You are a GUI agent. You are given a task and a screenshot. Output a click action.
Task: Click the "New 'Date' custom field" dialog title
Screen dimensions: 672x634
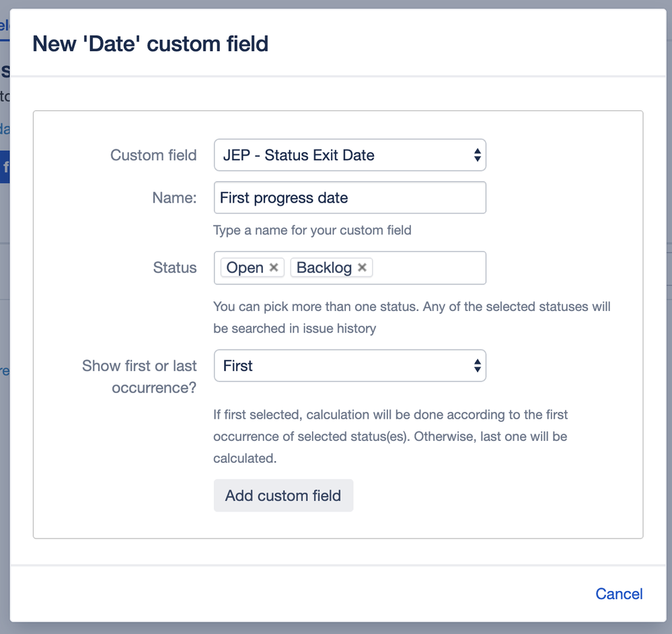click(x=151, y=44)
